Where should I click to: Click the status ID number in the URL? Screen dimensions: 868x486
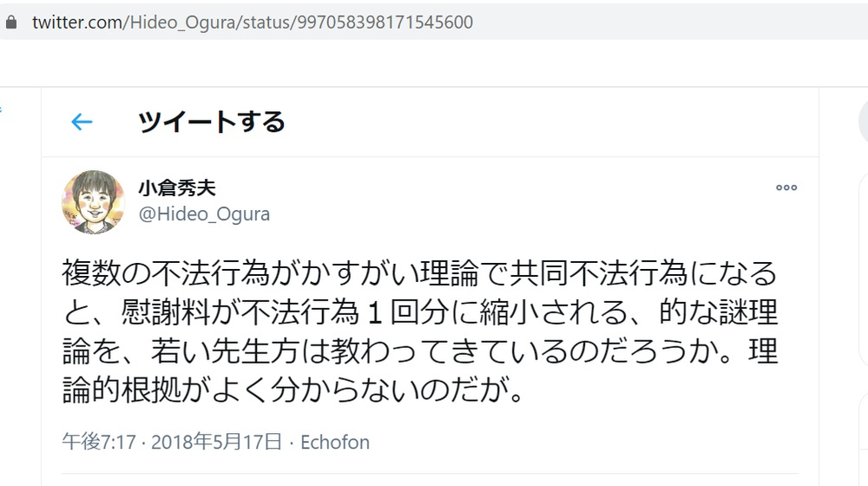click(x=385, y=23)
